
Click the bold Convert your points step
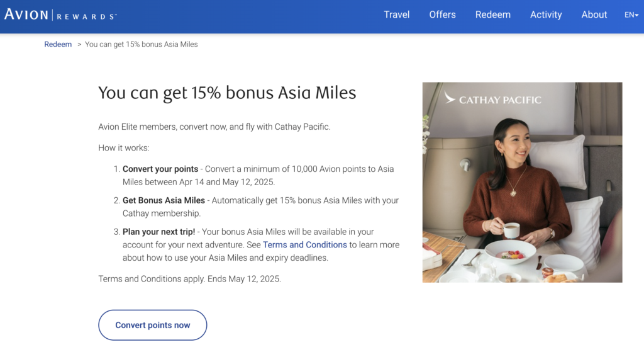tap(160, 169)
